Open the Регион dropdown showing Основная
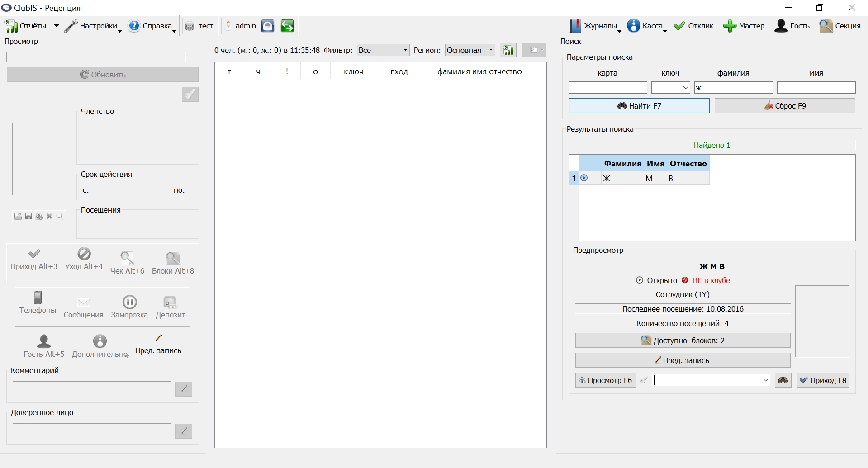 coord(470,50)
